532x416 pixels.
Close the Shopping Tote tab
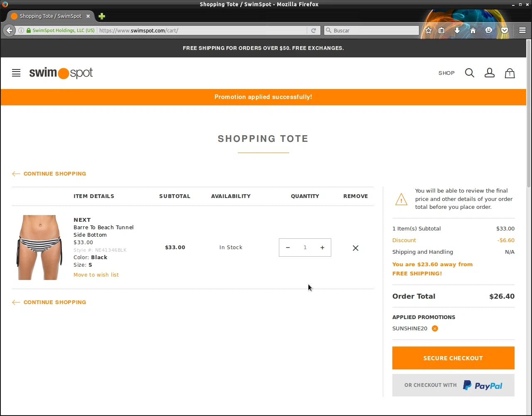(88, 16)
